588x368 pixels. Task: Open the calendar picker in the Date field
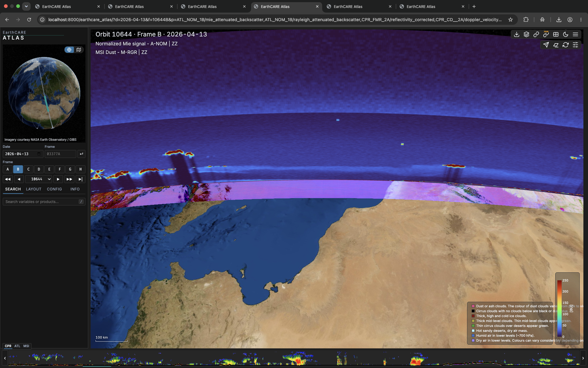39,154
